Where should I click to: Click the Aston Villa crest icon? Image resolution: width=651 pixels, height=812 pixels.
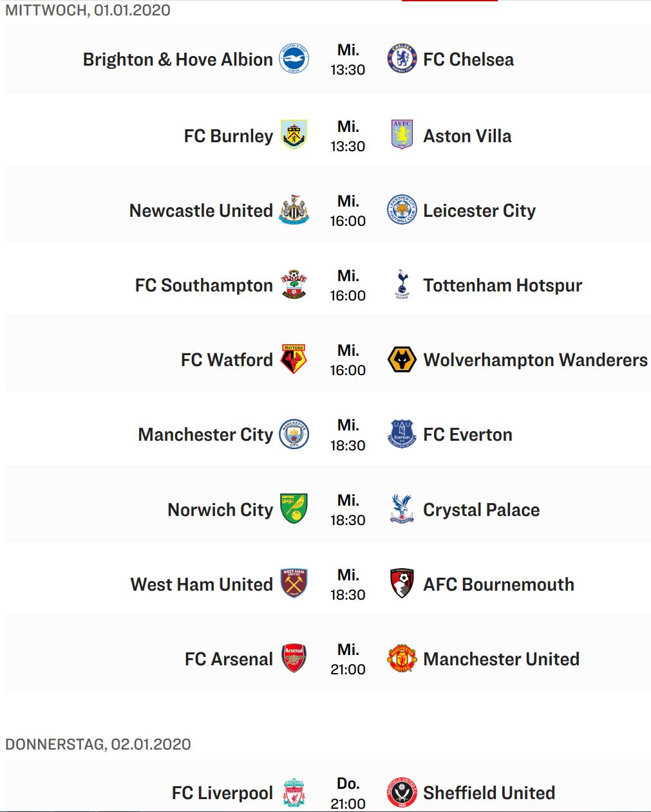click(x=402, y=134)
